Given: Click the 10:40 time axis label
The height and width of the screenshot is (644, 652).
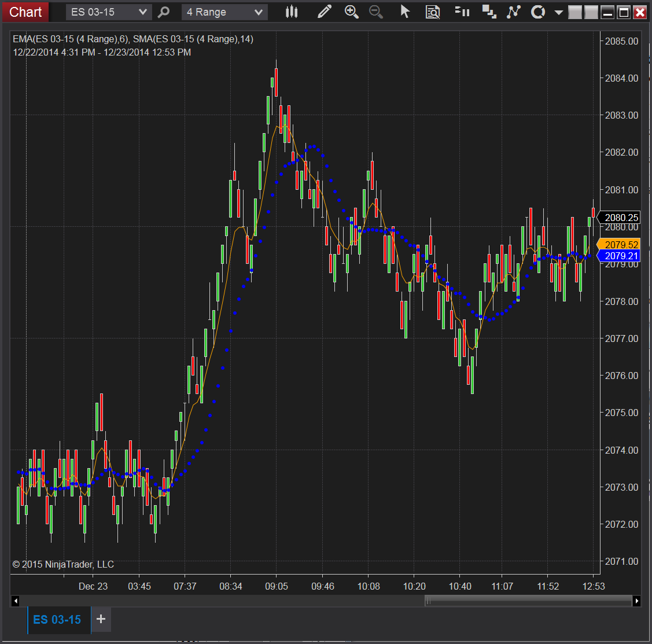Looking at the screenshot, I should 460,586.
